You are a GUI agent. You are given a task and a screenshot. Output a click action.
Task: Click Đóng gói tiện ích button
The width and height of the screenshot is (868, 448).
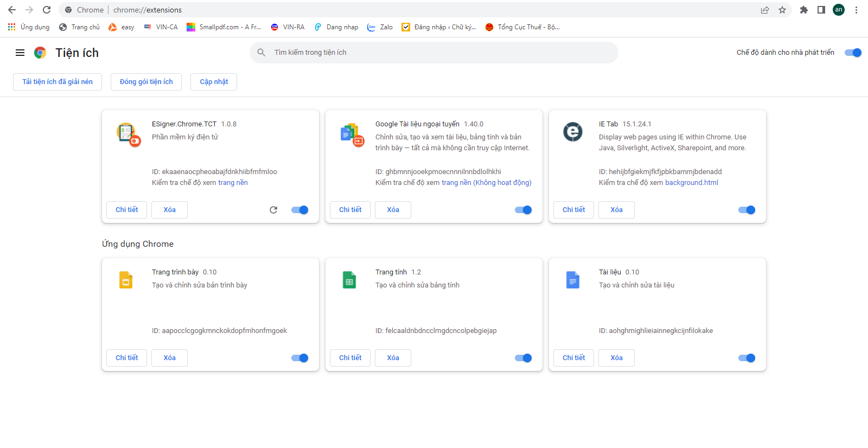click(146, 82)
